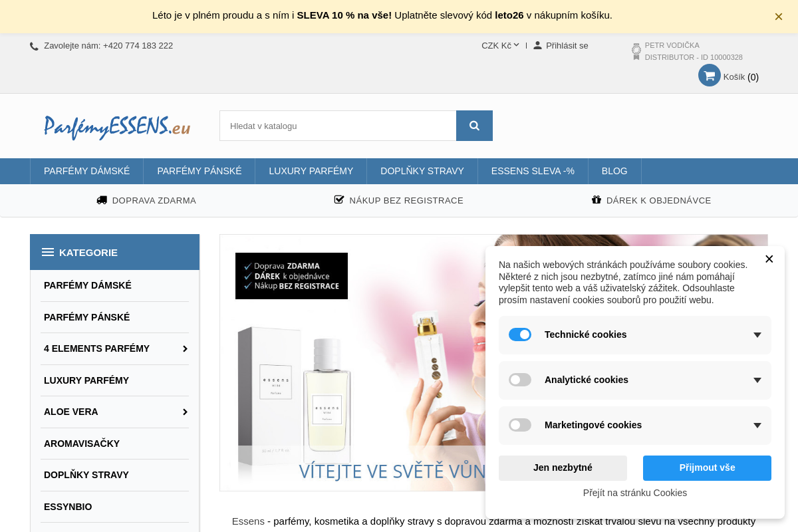Click the black Doprava zdarma banner badge
The image size is (798, 532).
[291, 276]
